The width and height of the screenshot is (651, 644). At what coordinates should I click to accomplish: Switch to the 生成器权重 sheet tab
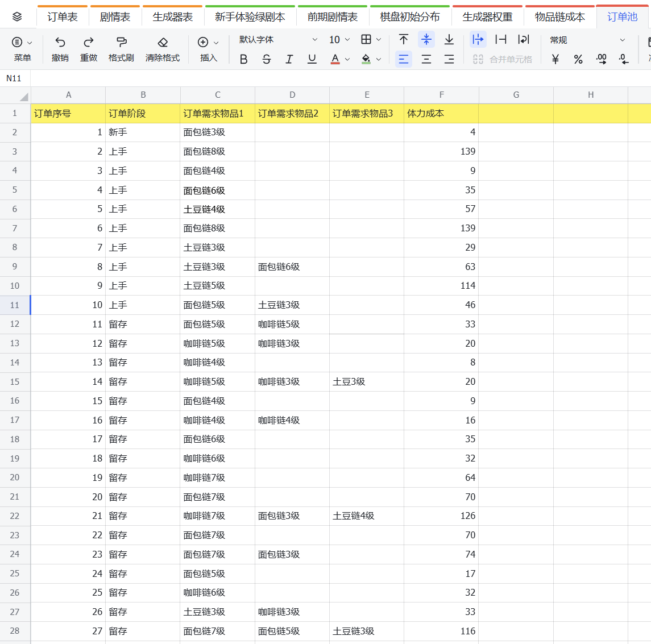[487, 17]
